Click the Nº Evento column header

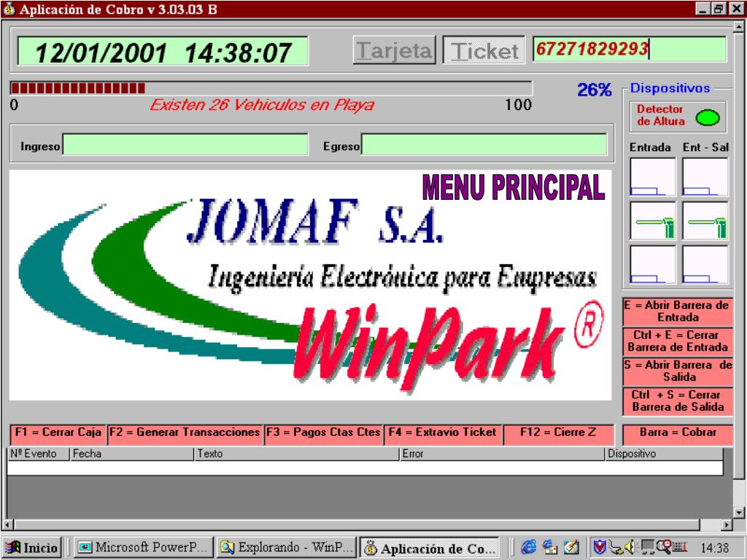(x=39, y=454)
